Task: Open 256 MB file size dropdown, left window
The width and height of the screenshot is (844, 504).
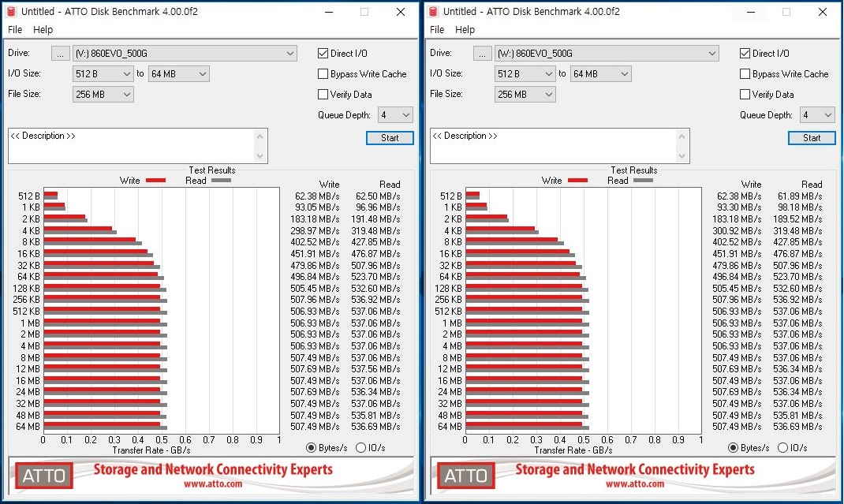Action: (x=103, y=94)
